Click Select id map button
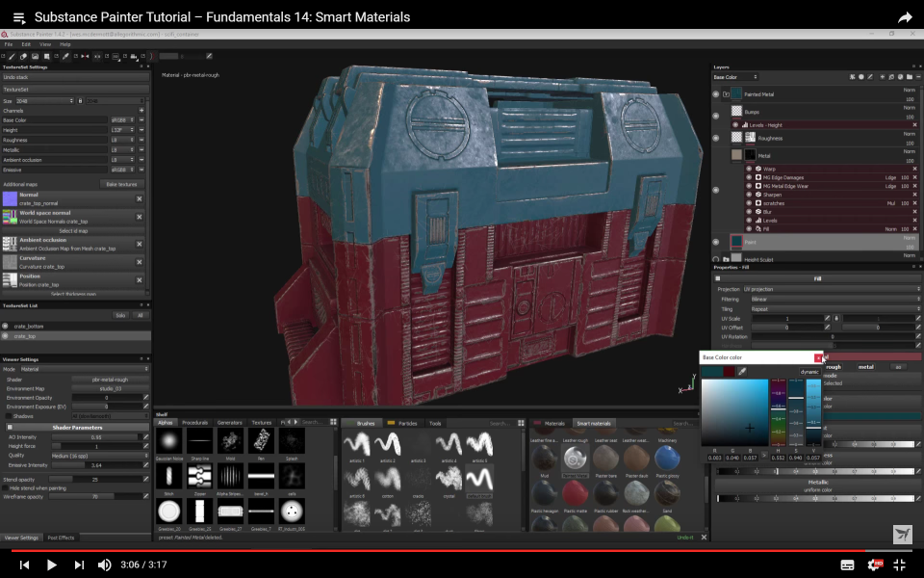This screenshot has height=578, width=924. (x=73, y=231)
